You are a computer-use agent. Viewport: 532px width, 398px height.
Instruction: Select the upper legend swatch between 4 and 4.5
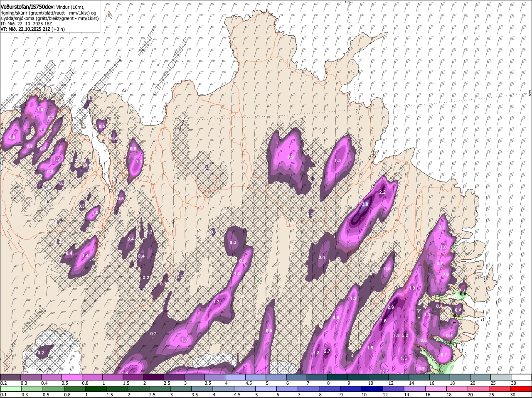235,377
